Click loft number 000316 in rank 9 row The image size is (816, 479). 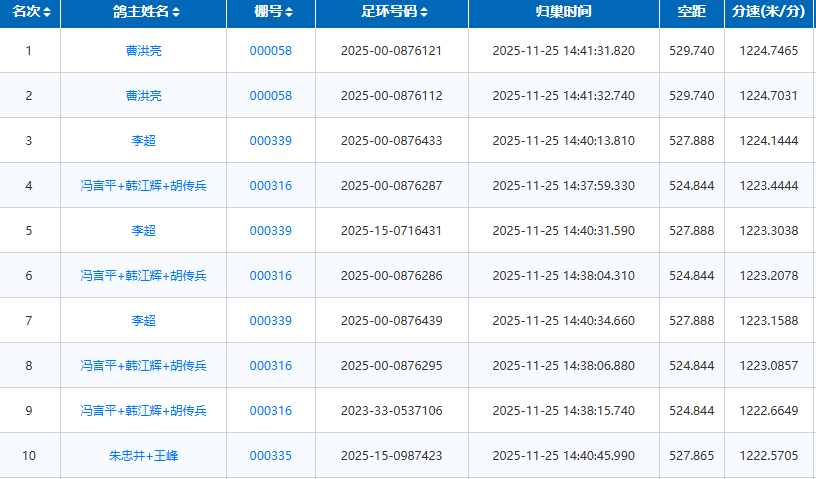point(270,411)
